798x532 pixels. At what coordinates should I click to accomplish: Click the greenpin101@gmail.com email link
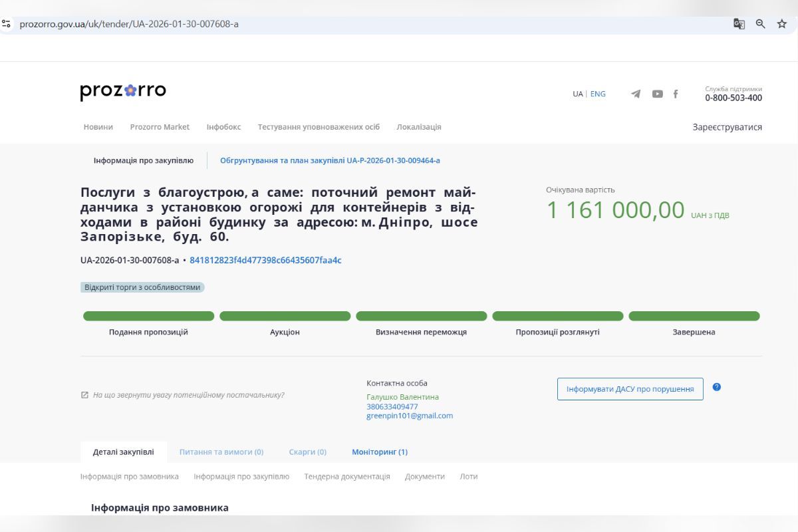point(408,415)
